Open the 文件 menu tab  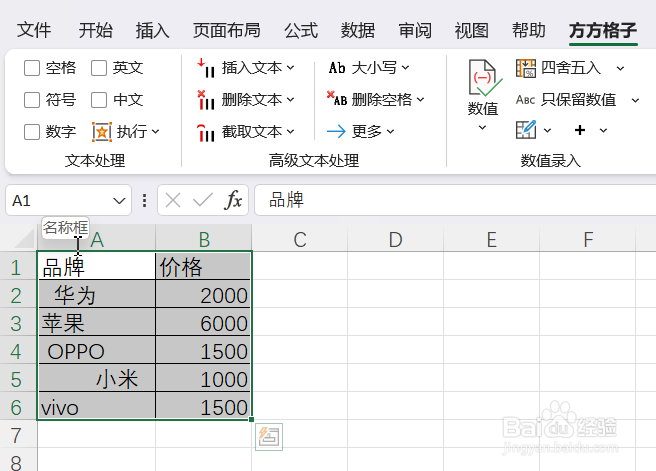click(34, 31)
